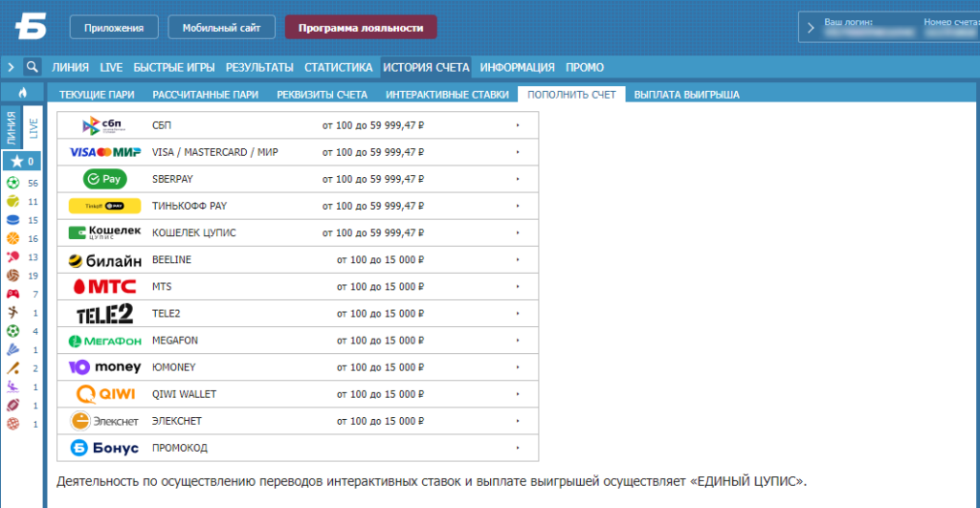
Task: Expand the QIWI WALLET row arrow
Action: (x=518, y=394)
